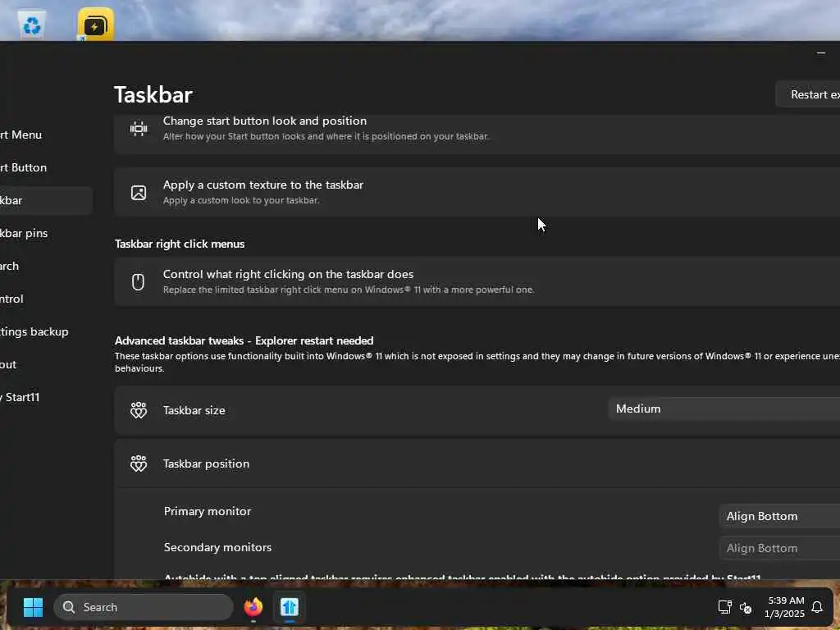Open Apply a custom texture to the taskbar
The width and height of the screenshot is (840, 630).
[x=477, y=192]
